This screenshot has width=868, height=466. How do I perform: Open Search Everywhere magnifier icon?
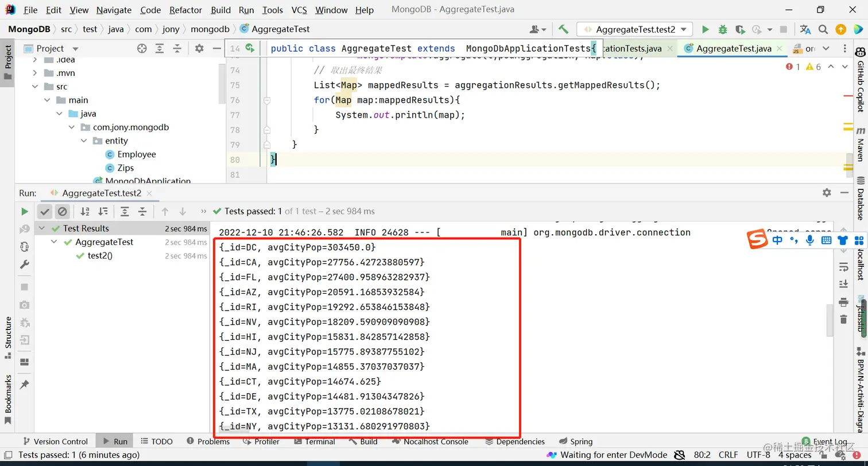click(823, 29)
